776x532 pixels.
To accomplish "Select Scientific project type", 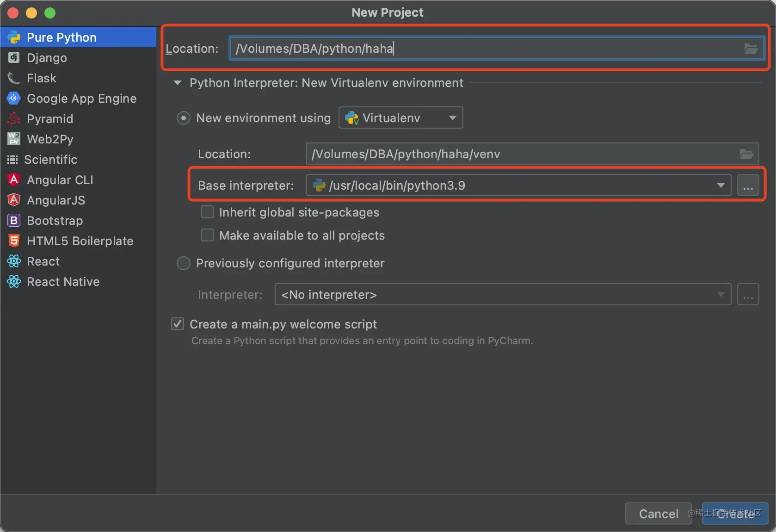I will tap(78, 160).
